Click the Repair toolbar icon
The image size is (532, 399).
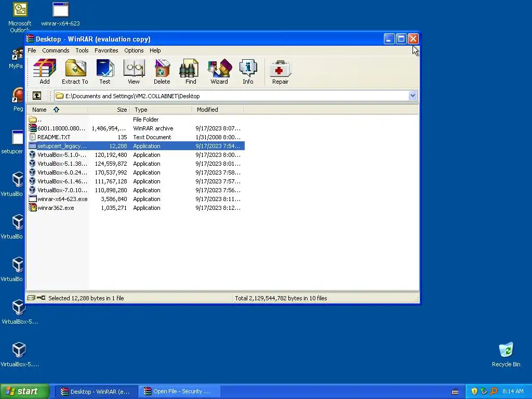point(280,71)
